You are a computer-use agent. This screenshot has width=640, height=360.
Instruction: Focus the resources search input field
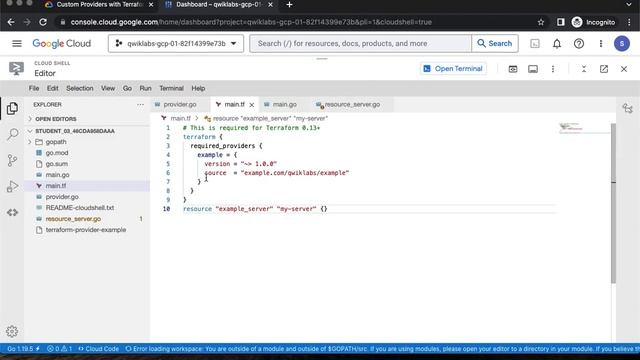click(361, 43)
